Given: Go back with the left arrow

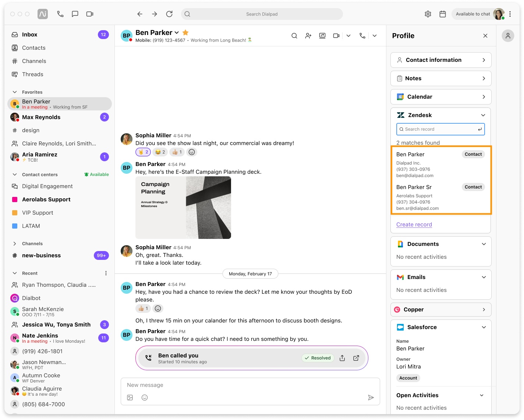Looking at the screenshot, I should tap(140, 14).
